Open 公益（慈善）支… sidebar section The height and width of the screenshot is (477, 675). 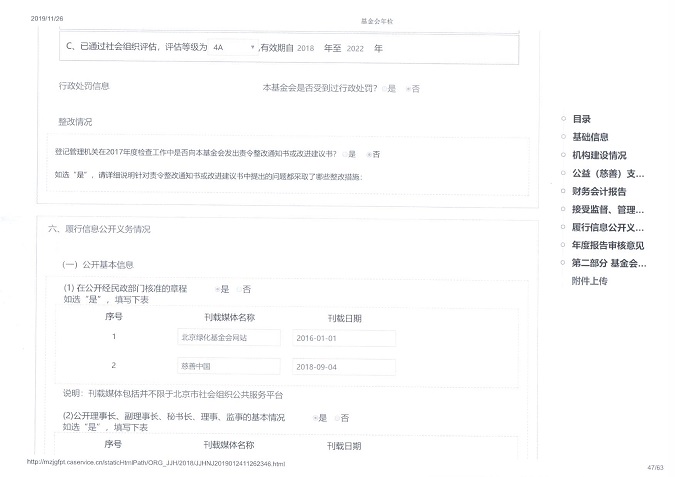[x=608, y=173]
